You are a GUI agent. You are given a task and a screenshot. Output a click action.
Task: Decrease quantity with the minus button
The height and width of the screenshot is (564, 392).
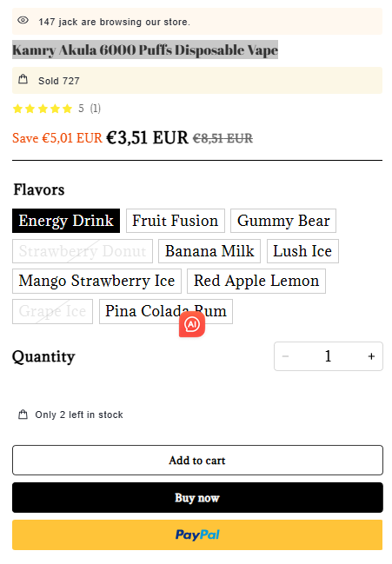286,356
